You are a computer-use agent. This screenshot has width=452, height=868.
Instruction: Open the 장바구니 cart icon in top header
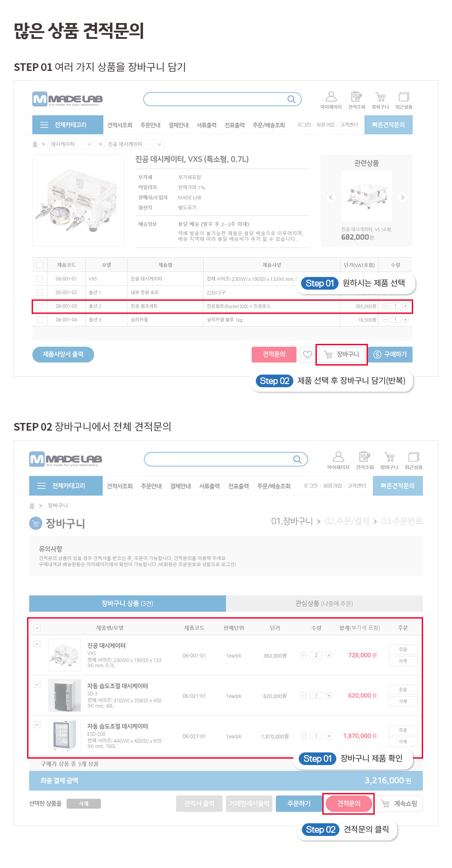click(x=380, y=97)
